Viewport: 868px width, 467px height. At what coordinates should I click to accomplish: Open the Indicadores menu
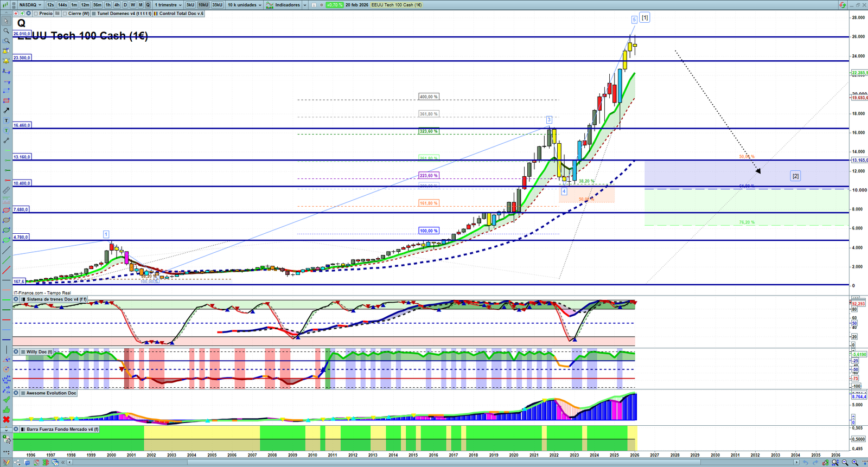(283, 5)
